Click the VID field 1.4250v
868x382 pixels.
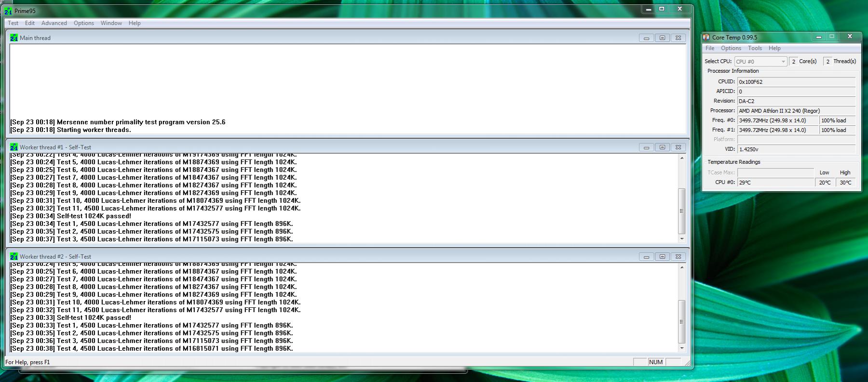[796, 149]
